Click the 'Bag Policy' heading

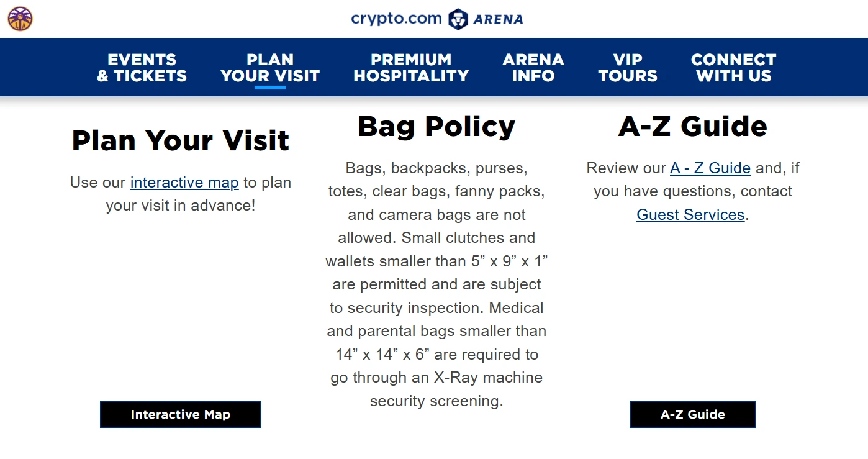click(x=436, y=126)
